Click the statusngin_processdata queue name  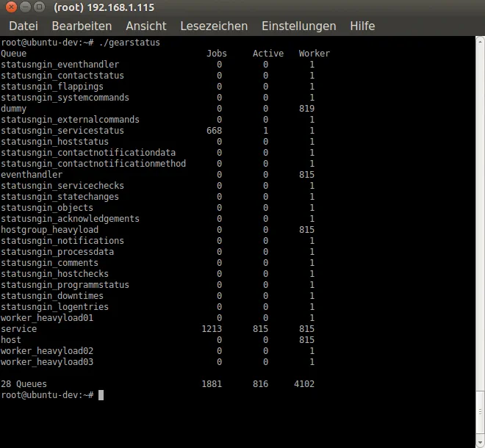pos(57,252)
